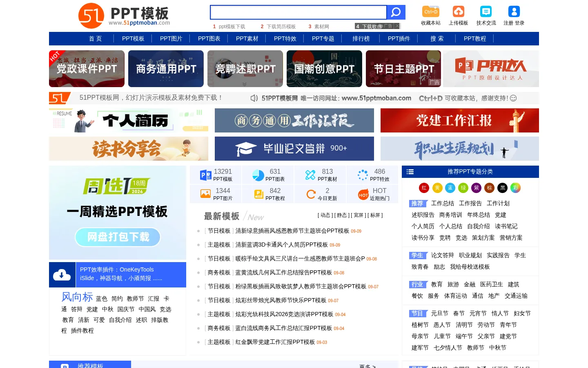
Task: Choose the green 绿 color circle
Action: (463, 188)
